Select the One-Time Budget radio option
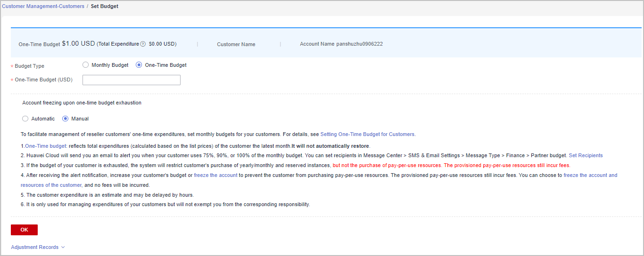The image size is (644, 256). (x=139, y=65)
